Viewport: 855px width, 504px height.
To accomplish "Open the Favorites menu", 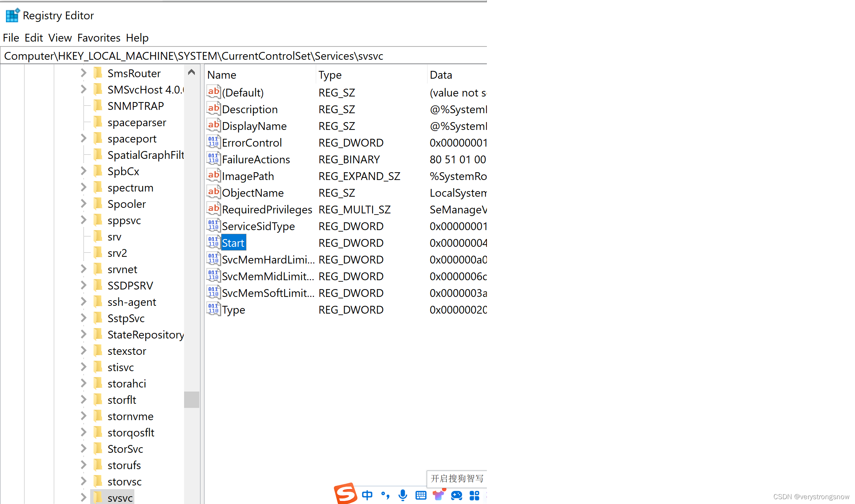I will [99, 38].
